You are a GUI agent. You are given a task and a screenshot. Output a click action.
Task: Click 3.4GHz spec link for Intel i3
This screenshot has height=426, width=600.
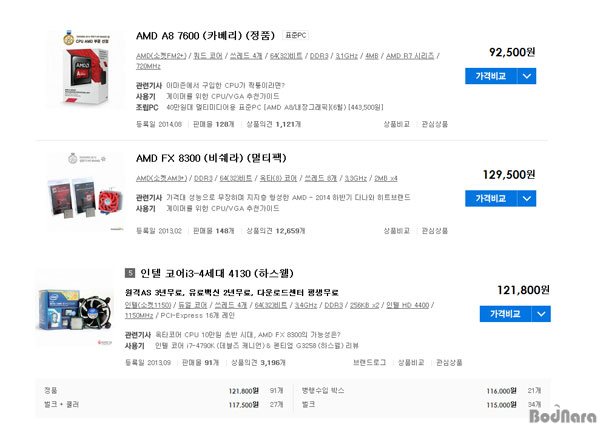[x=306, y=305]
